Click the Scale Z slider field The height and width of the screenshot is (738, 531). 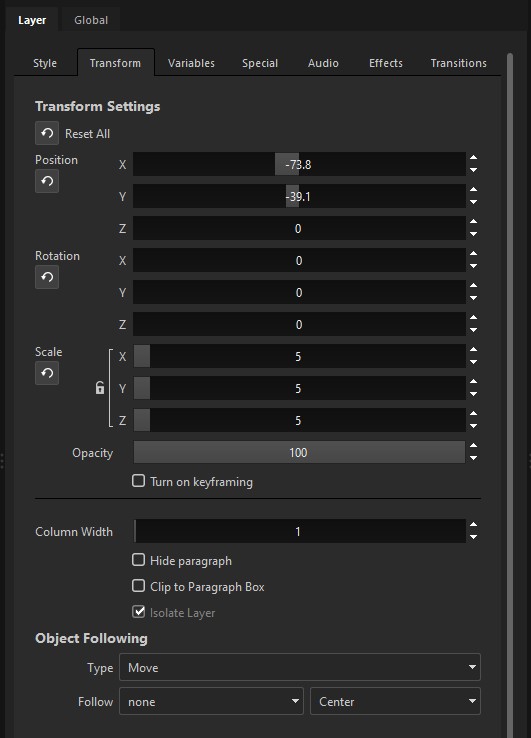click(299, 420)
